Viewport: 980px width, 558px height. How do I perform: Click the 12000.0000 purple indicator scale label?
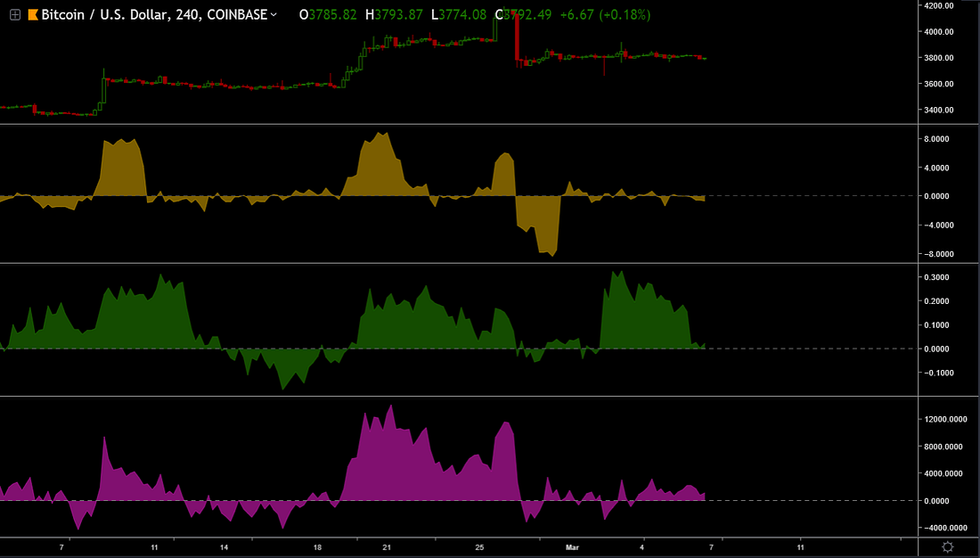tap(946, 419)
